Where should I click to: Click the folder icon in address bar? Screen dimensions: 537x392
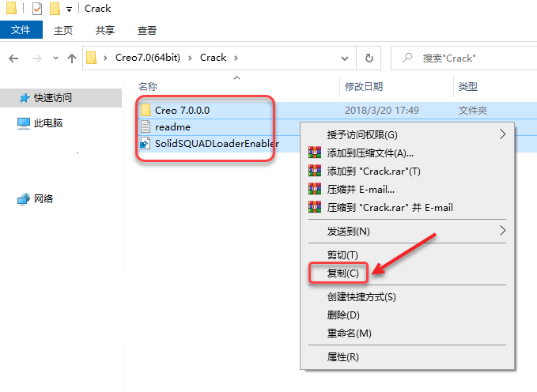point(91,58)
